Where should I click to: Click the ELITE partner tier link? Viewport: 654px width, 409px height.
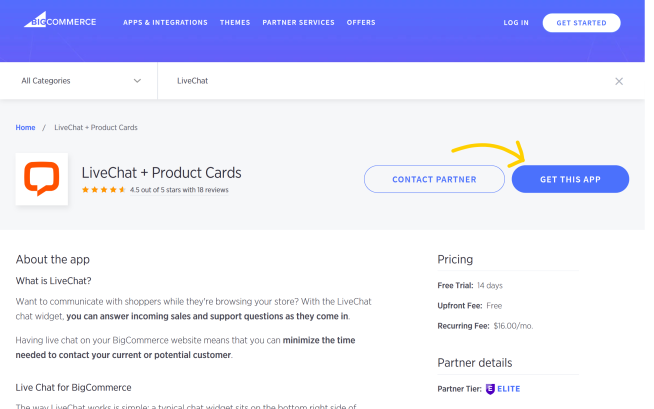tap(508, 389)
